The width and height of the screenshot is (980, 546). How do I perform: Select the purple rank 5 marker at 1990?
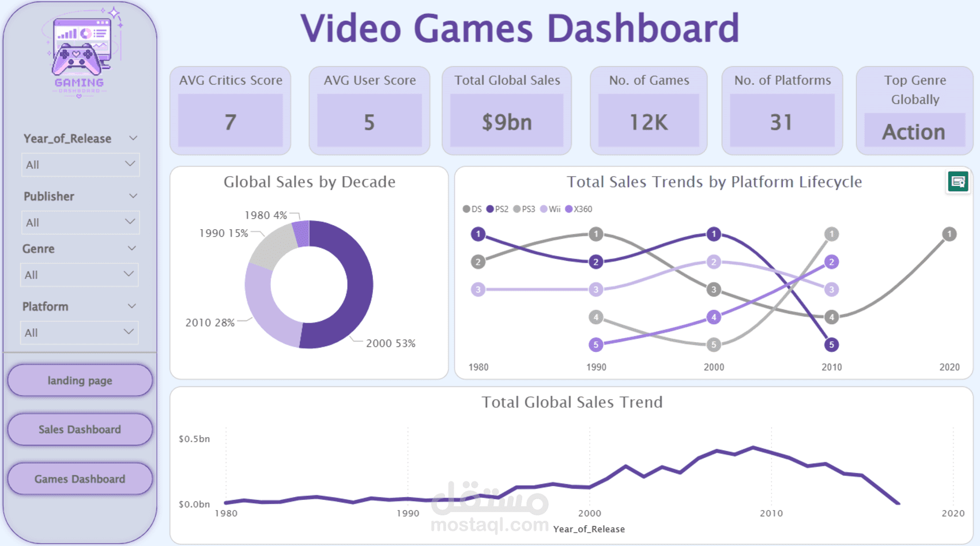596,344
